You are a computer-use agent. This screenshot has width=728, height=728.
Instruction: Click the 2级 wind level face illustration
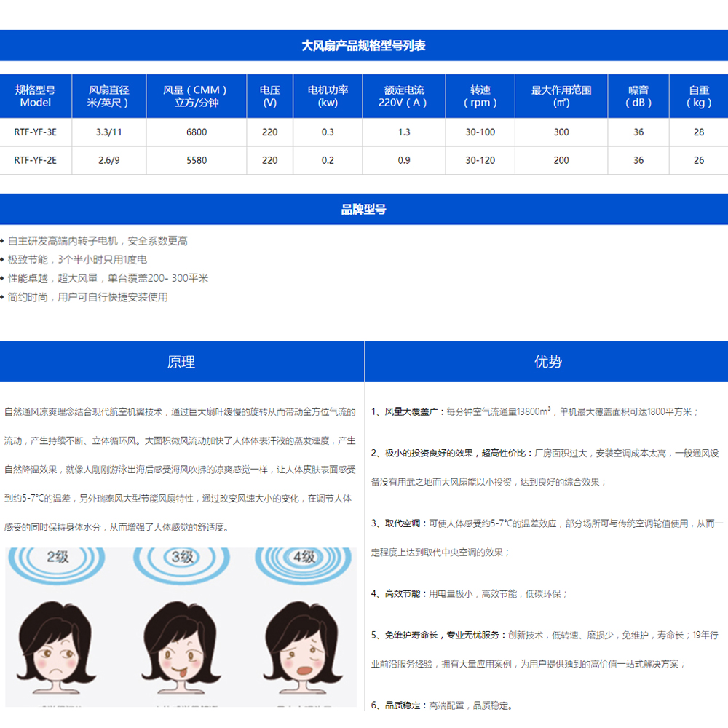click(x=57, y=646)
